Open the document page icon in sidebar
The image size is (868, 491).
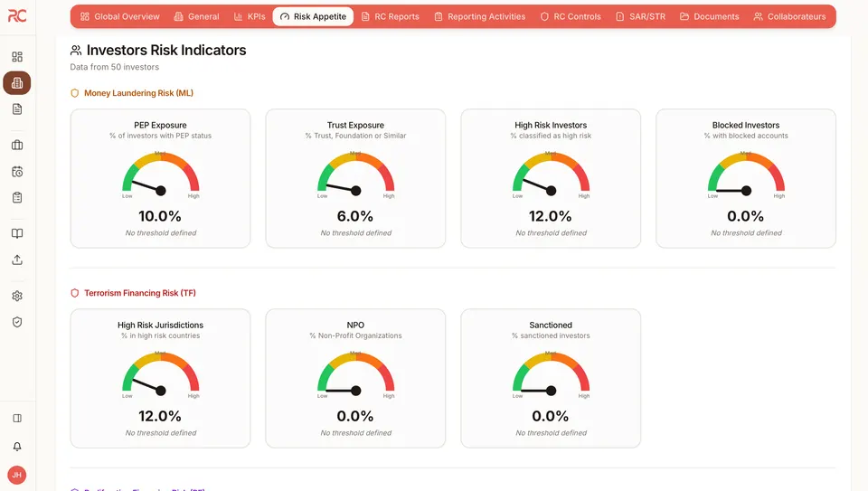point(17,109)
